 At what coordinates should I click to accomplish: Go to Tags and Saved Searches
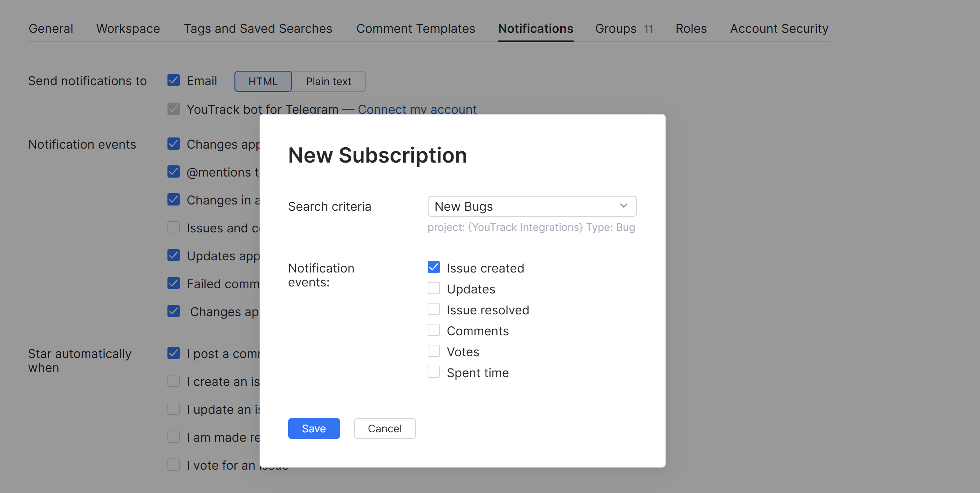point(258,29)
